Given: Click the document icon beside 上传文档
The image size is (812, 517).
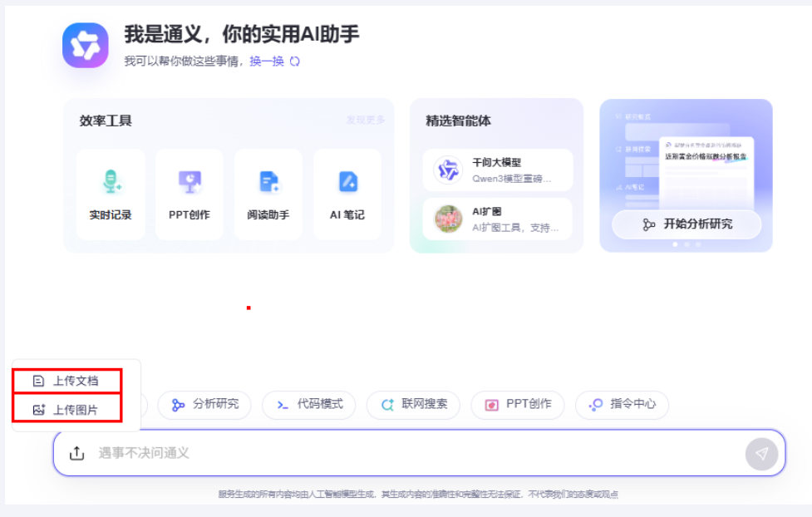Looking at the screenshot, I should click(x=38, y=382).
